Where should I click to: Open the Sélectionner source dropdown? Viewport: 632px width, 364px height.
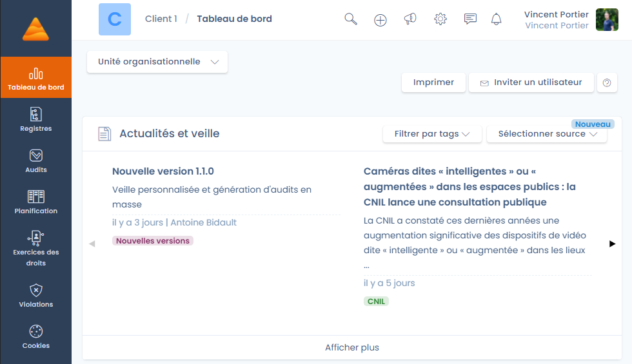tap(547, 134)
